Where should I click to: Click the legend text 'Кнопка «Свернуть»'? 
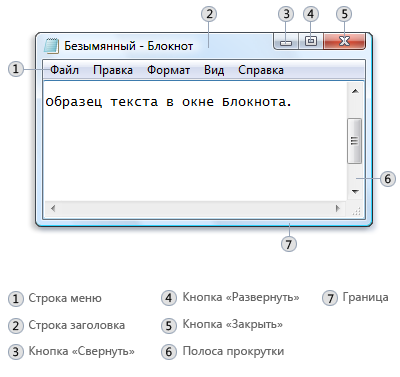click(x=82, y=351)
